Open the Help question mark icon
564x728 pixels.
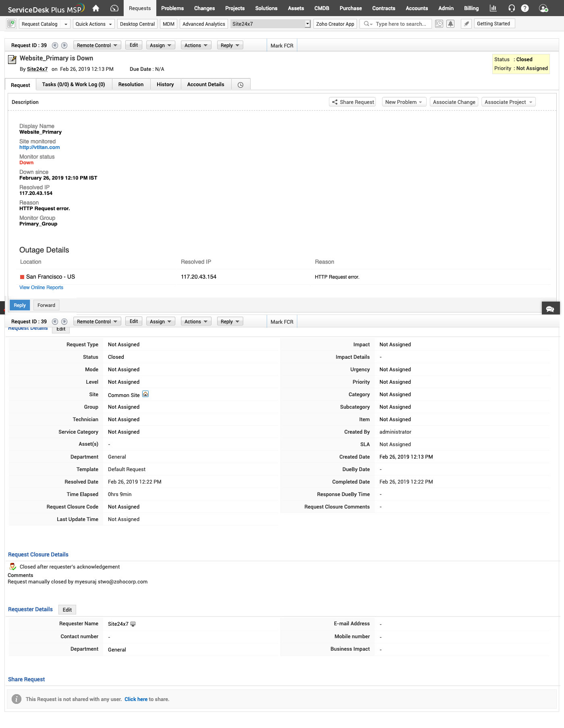pyautogui.click(x=525, y=8)
